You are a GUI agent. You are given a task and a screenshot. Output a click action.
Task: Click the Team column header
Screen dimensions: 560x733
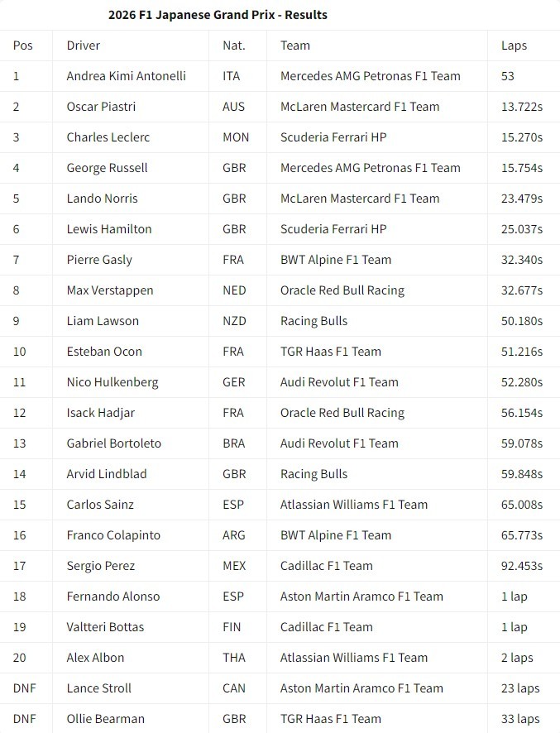[295, 46]
